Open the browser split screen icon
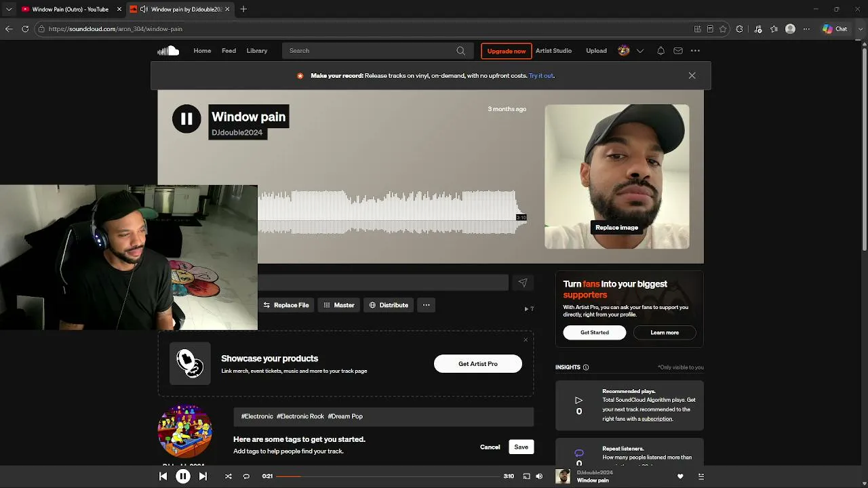Viewport: 868px width, 488px height. (x=697, y=29)
